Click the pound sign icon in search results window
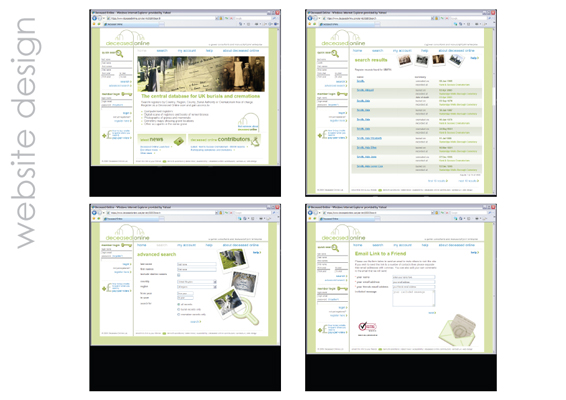Screen dimensions: 566x400 322,135
